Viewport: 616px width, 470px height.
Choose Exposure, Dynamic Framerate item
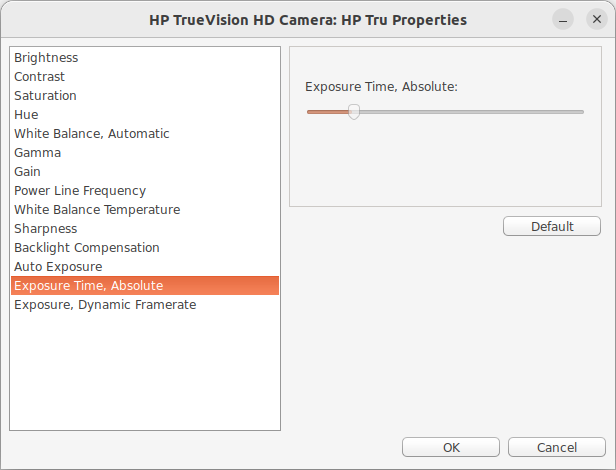(105, 305)
